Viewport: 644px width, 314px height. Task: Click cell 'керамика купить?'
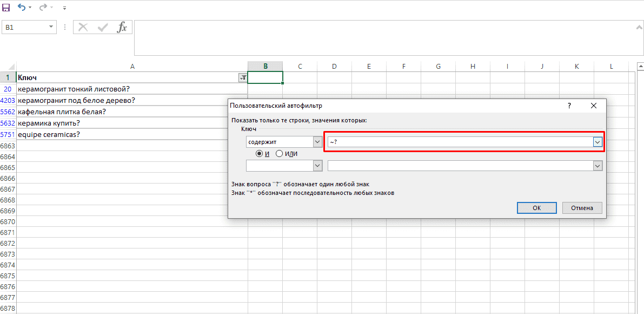pos(122,123)
